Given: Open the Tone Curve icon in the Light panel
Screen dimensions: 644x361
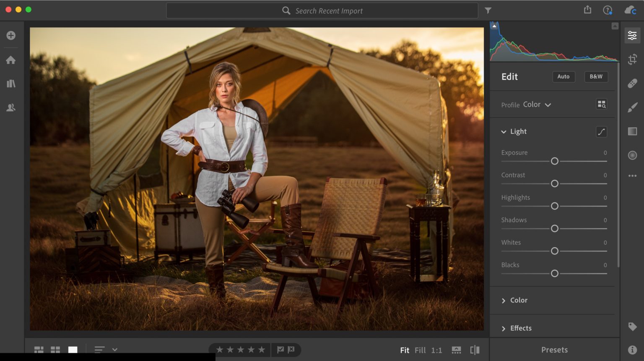Looking at the screenshot, I should tap(601, 131).
